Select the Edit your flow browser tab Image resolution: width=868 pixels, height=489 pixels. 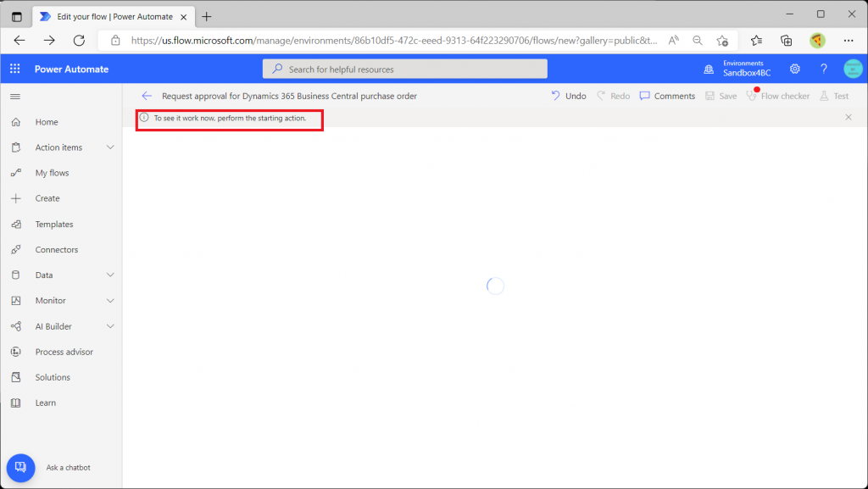[114, 17]
